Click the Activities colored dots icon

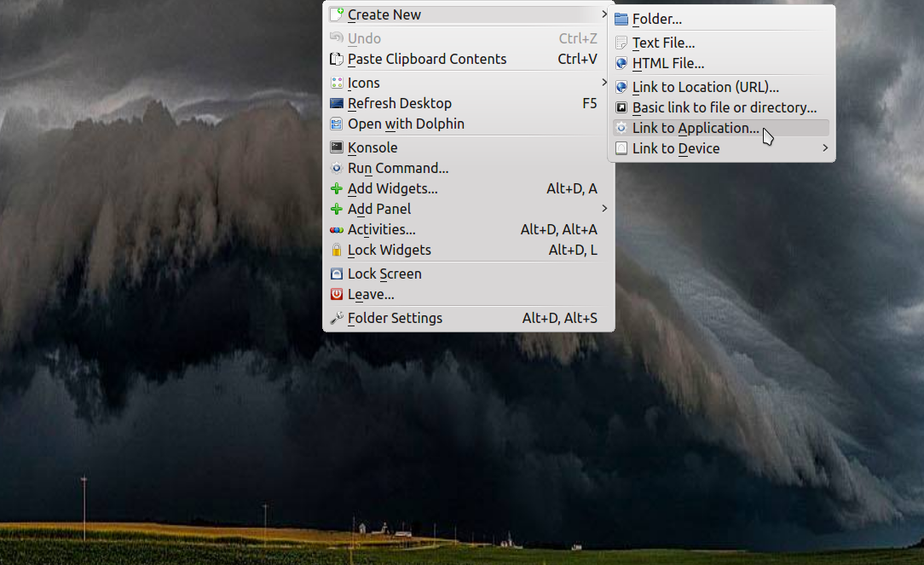click(x=337, y=229)
